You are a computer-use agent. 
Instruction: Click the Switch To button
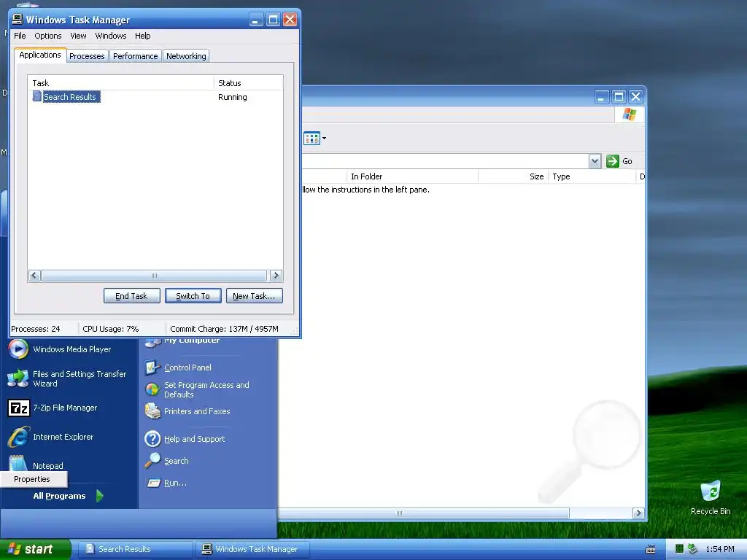[x=193, y=296]
